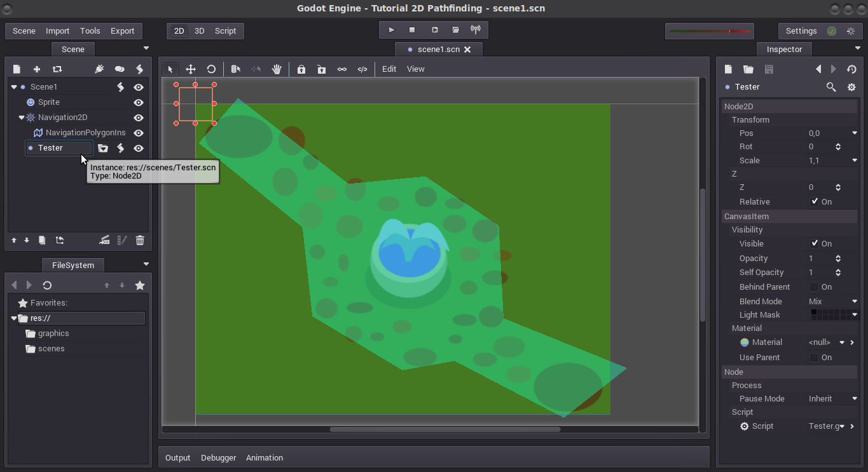Viewport: 868px width, 472px height.
Task: Open the Script resource dropdown arrow
Action: (842, 426)
